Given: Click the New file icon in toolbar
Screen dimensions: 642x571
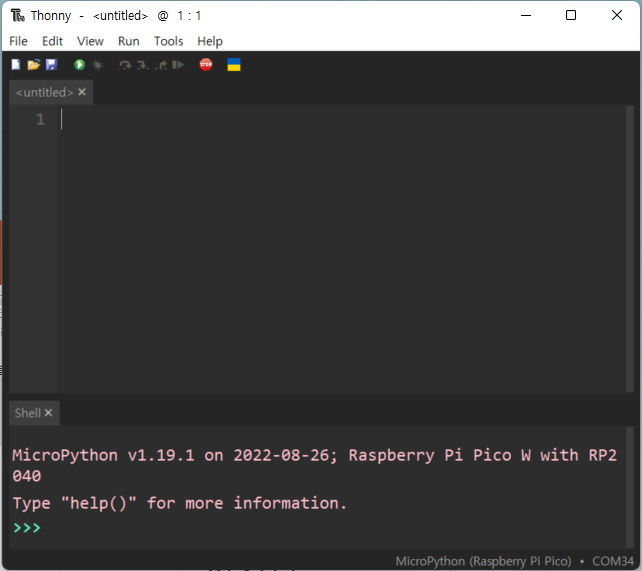Looking at the screenshot, I should (x=16, y=65).
